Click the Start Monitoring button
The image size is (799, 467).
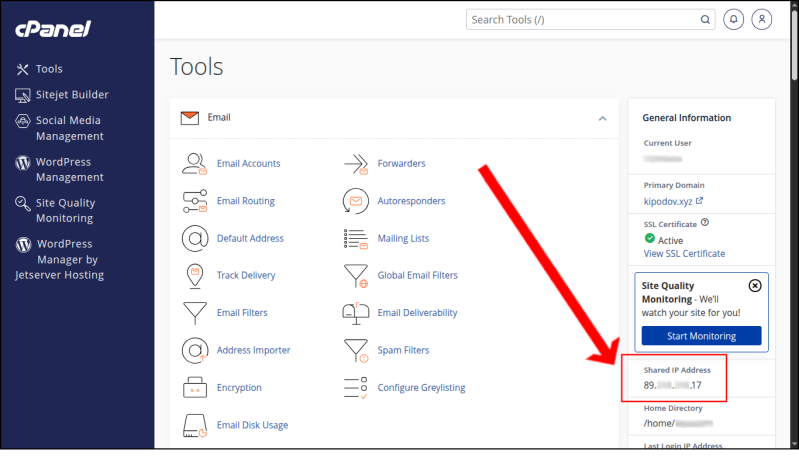click(x=701, y=336)
